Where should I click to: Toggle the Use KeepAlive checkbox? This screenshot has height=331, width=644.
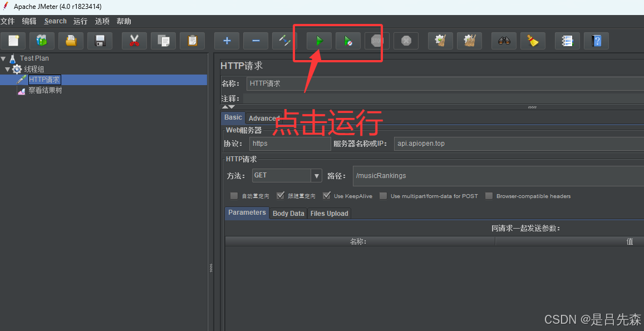[x=327, y=196]
